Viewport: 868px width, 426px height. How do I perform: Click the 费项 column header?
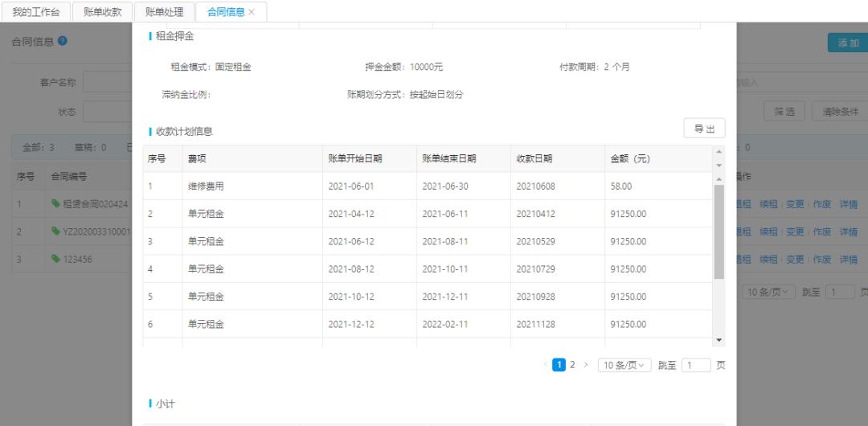click(x=252, y=158)
